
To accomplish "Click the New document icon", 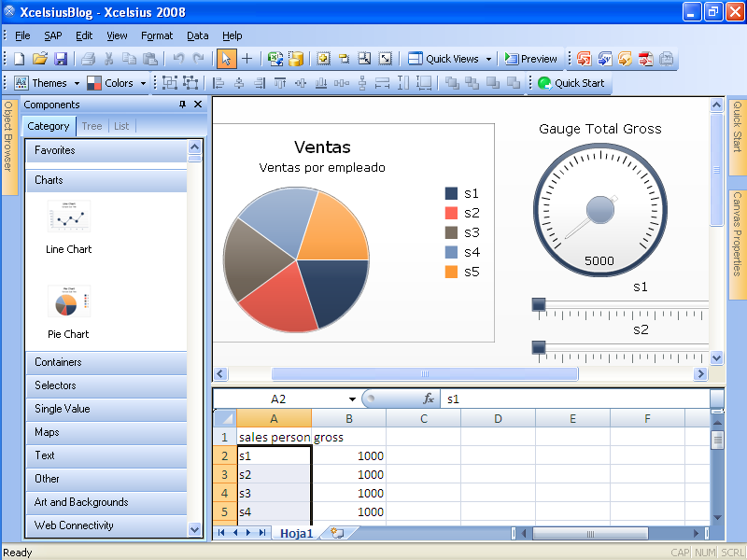I will click(19, 59).
